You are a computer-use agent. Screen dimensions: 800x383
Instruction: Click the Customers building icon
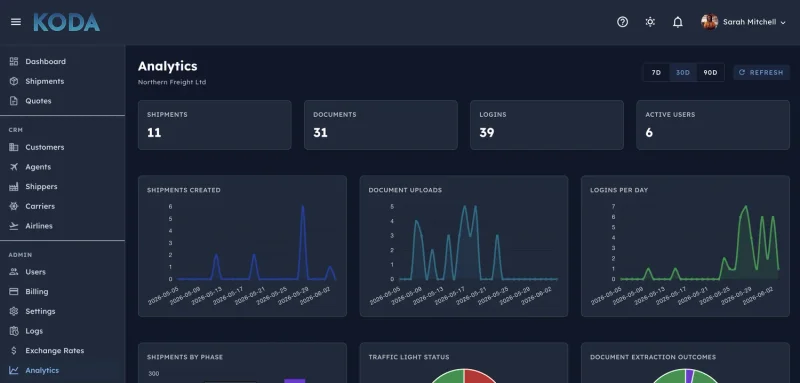(14, 147)
